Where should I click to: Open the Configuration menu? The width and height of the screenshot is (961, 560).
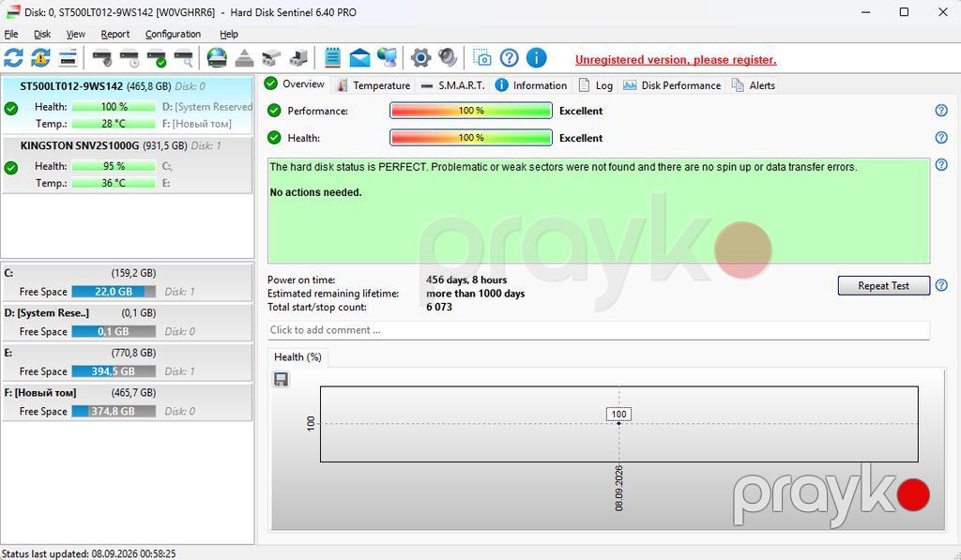coord(173,35)
